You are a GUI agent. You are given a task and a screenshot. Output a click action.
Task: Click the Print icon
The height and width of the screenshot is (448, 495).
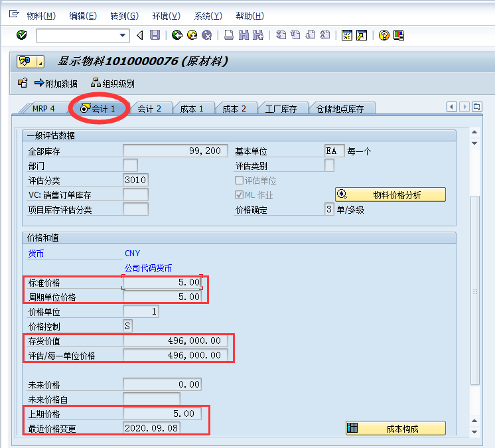point(229,35)
